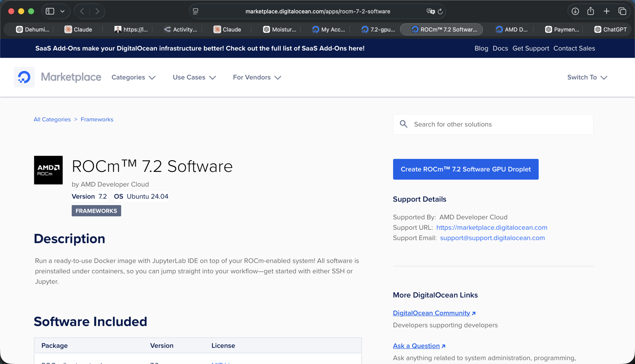Click the All Categories breadcrumb link

[52, 120]
